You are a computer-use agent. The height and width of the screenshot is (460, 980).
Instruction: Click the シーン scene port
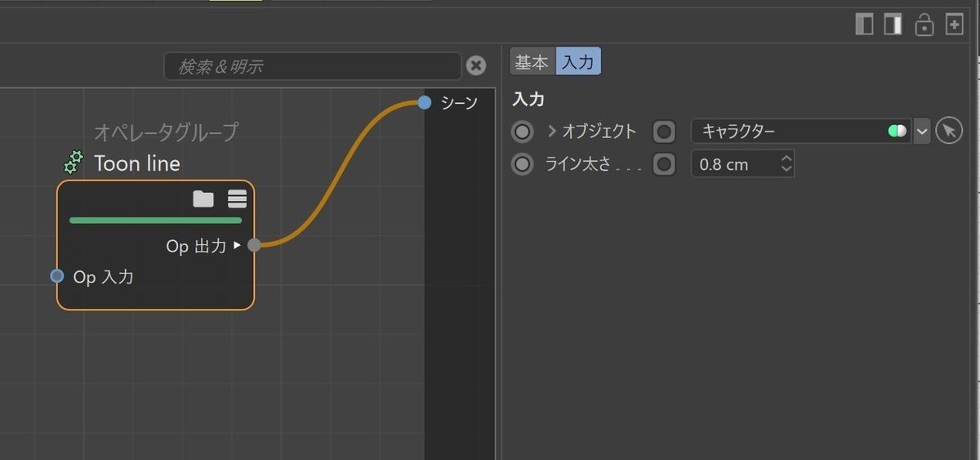(x=424, y=102)
